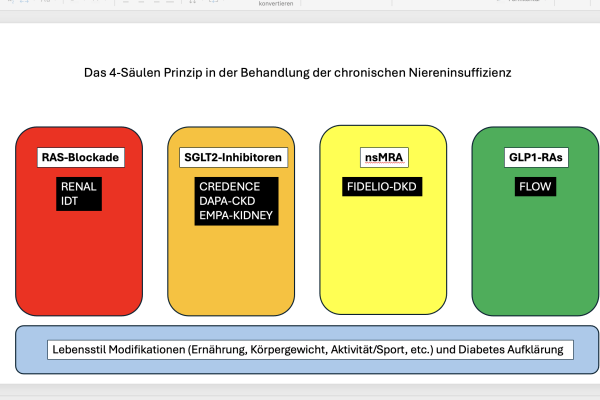This screenshot has width=600, height=400.
Task: Select the GLP1-RAs label text box
Action: [535, 158]
